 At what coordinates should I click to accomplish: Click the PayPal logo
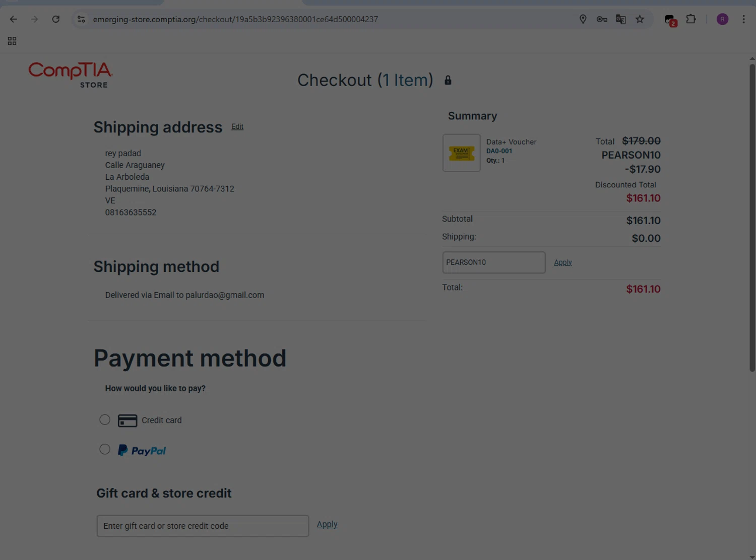click(x=142, y=450)
